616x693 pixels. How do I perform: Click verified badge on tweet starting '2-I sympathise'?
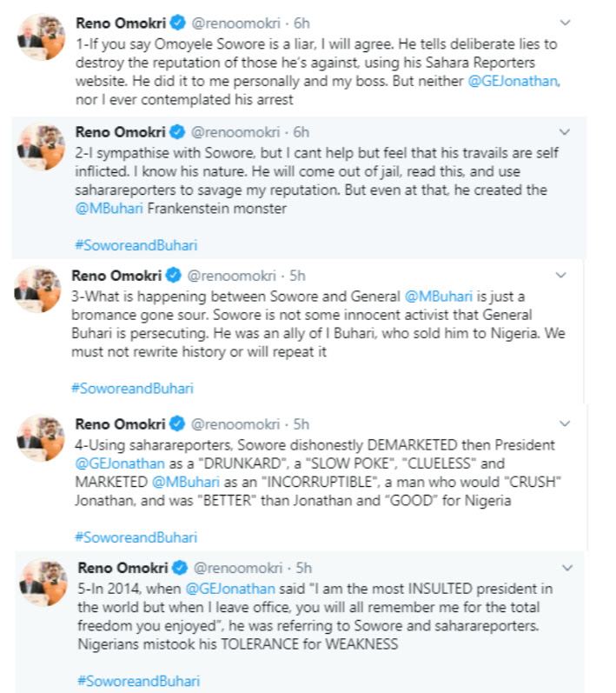[177, 132]
